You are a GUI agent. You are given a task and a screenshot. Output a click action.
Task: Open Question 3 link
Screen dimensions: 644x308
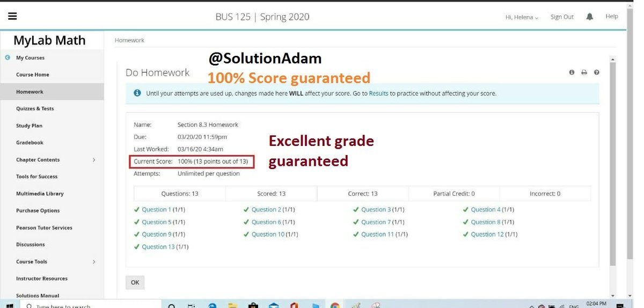376,210
